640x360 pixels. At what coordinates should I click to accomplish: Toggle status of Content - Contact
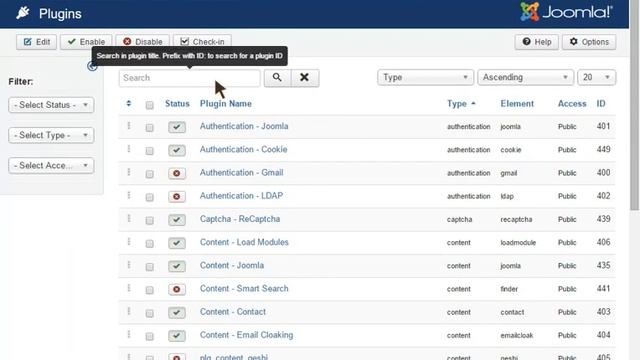(177, 313)
